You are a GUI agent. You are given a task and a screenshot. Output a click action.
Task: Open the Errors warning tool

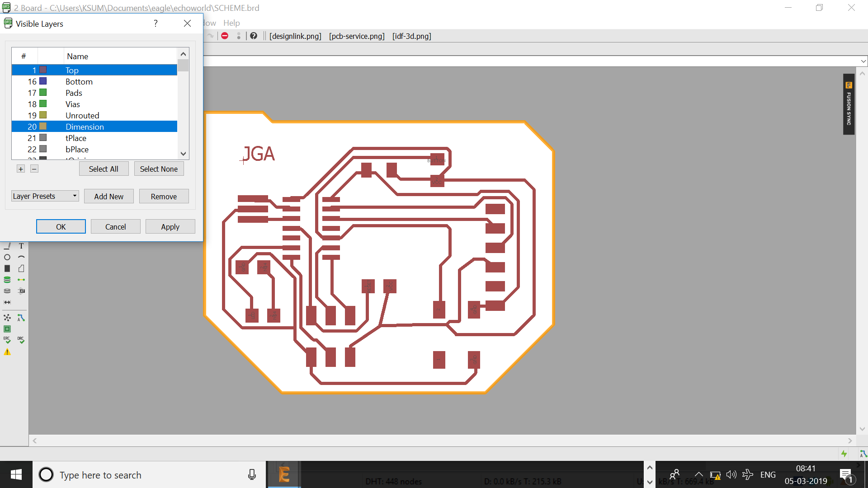click(x=7, y=352)
